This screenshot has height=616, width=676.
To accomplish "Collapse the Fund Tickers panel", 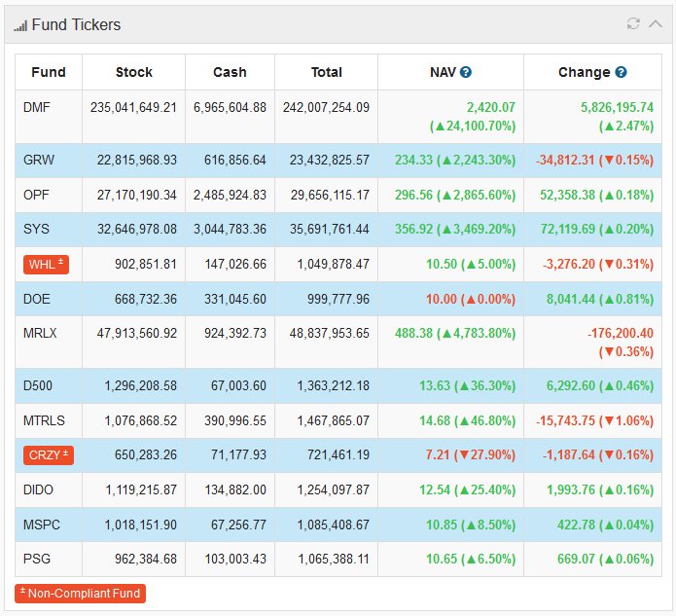I will tap(656, 23).
